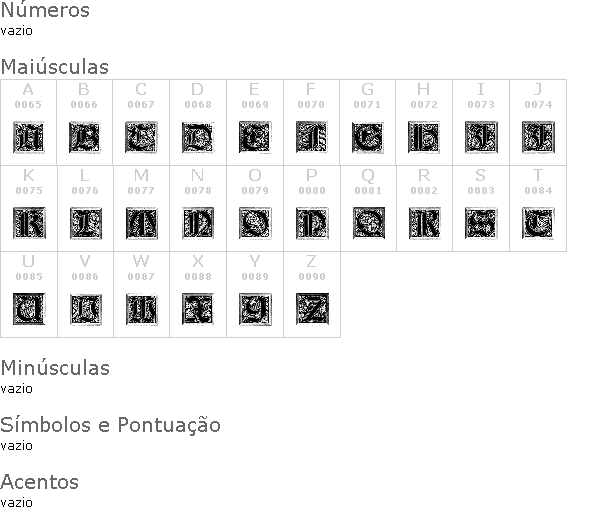Click the ornamental W glyph
The image size is (590, 509).
(142, 309)
